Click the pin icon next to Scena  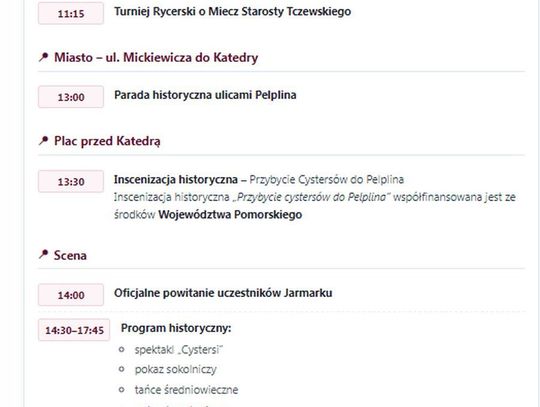point(43,254)
